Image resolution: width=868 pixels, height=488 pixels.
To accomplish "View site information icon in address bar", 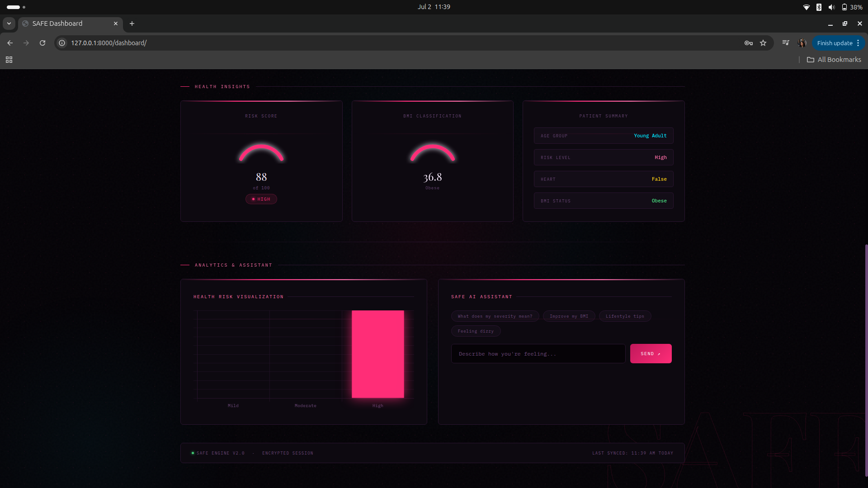I will (62, 43).
